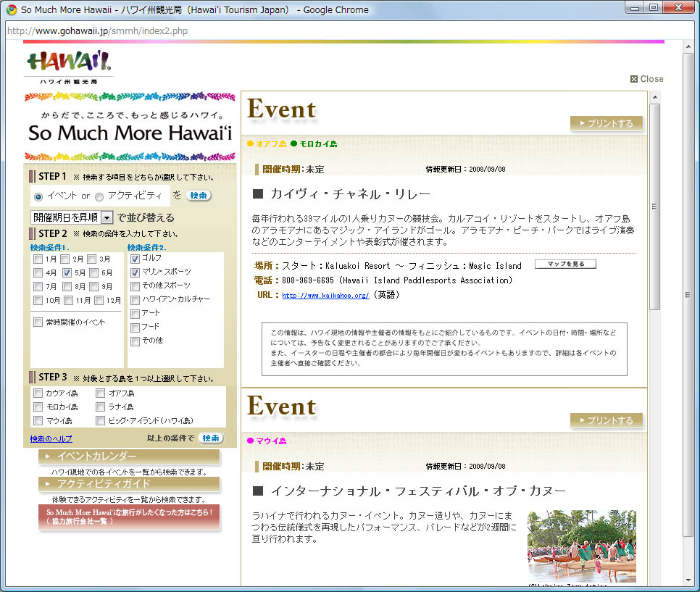The height and width of the screenshot is (592, 700).
Task: Click the Close icon link
Action: point(646,79)
